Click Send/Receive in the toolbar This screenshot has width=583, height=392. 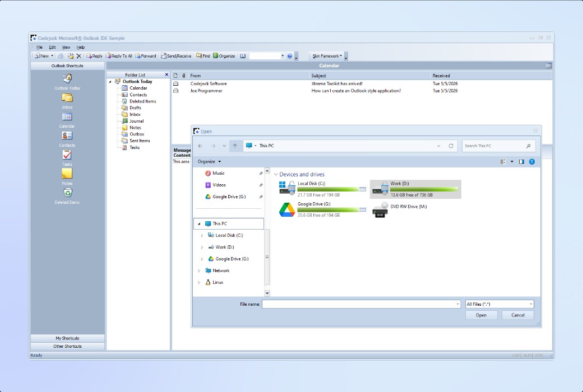click(176, 56)
